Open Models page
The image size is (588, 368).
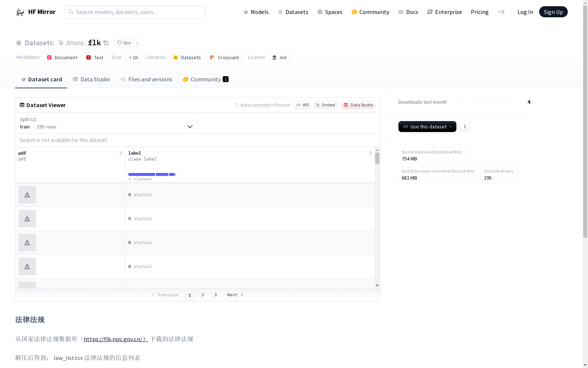256,12
